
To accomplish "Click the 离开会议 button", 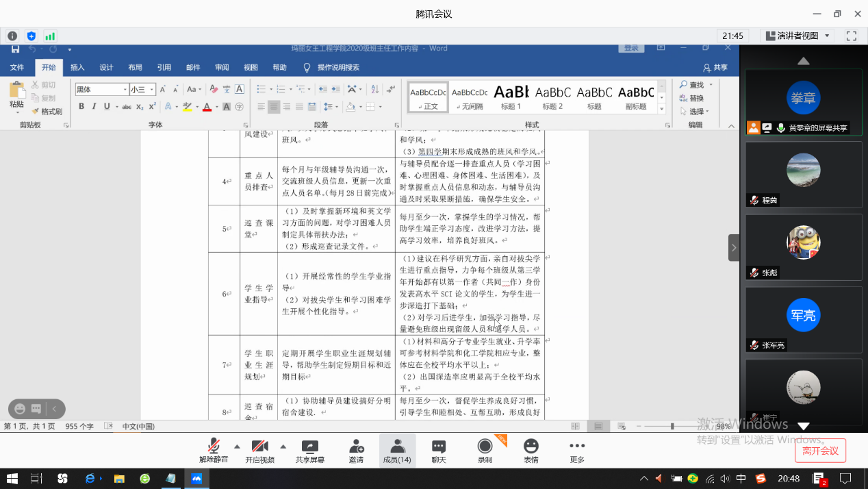I will click(820, 451).
